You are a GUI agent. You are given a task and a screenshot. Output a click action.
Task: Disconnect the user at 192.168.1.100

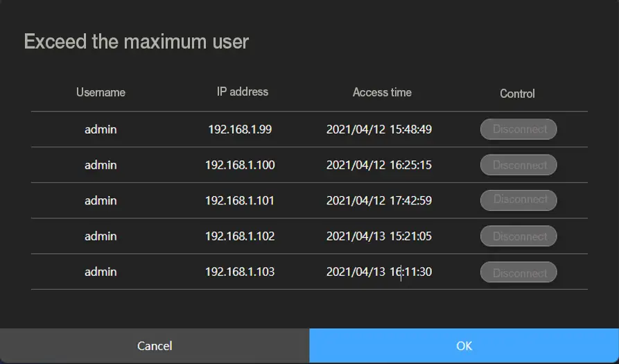click(x=518, y=165)
